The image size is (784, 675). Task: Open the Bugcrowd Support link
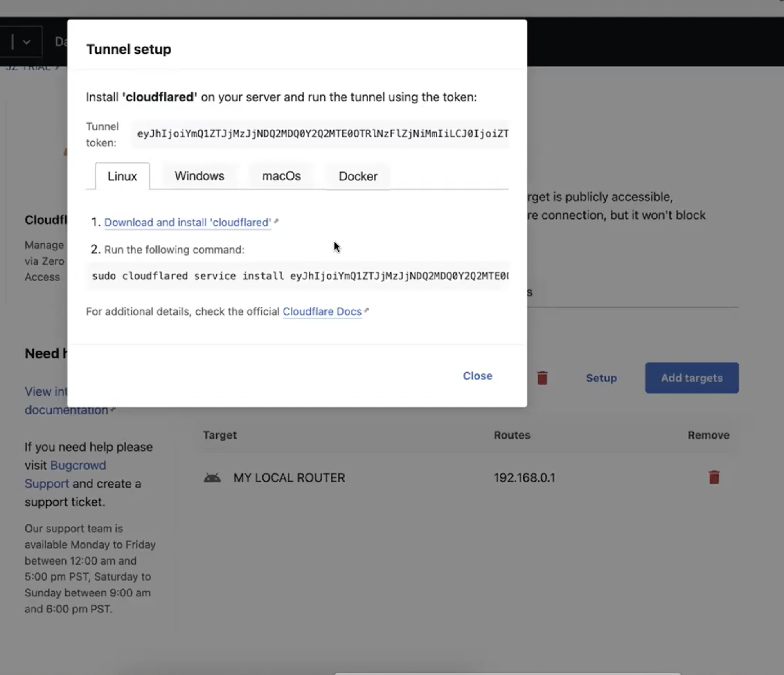(x=65, y=474)
